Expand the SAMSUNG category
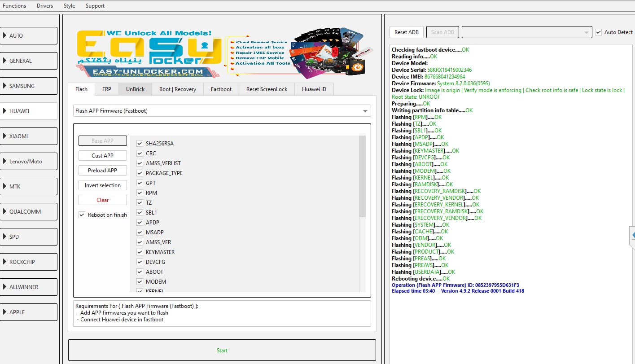Viewport: 635px width, 364px height. 29,86
